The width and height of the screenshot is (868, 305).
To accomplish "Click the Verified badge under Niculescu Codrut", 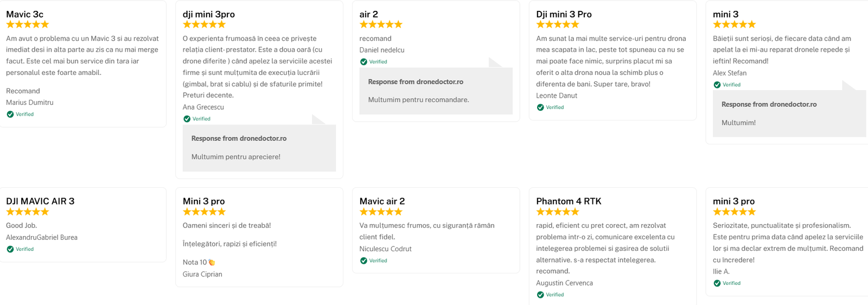I will (x=364, y=260).
